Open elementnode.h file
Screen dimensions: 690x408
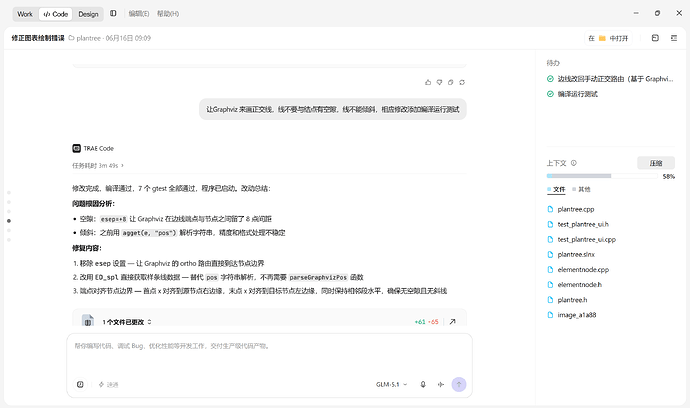pos(574,285)
